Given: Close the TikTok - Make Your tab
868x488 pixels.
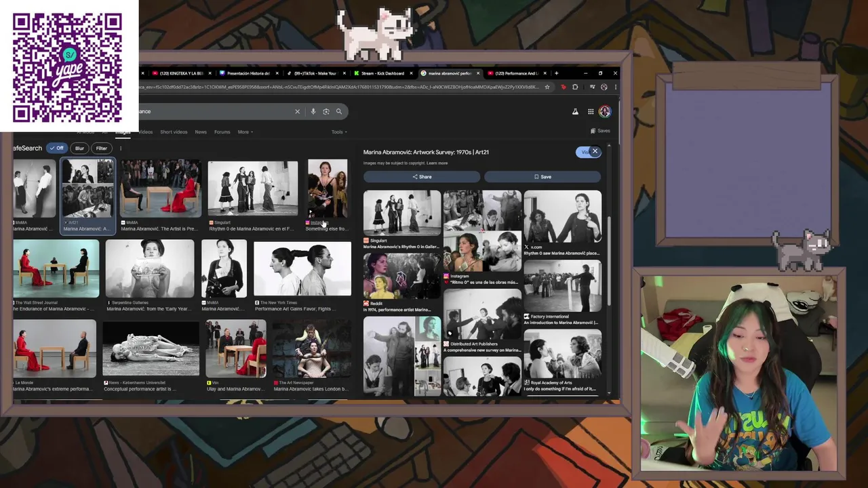Looking at the screenshot, I should (x=344, y=73).
